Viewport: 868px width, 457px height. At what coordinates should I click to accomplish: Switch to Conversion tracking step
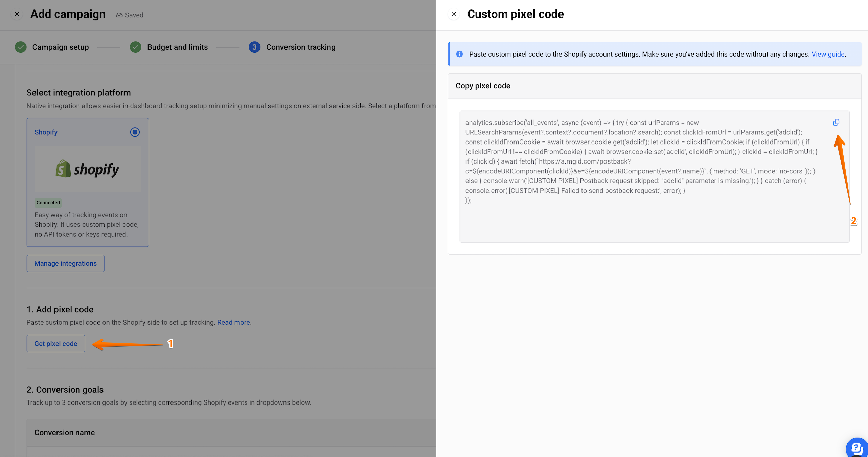(300, 47)
